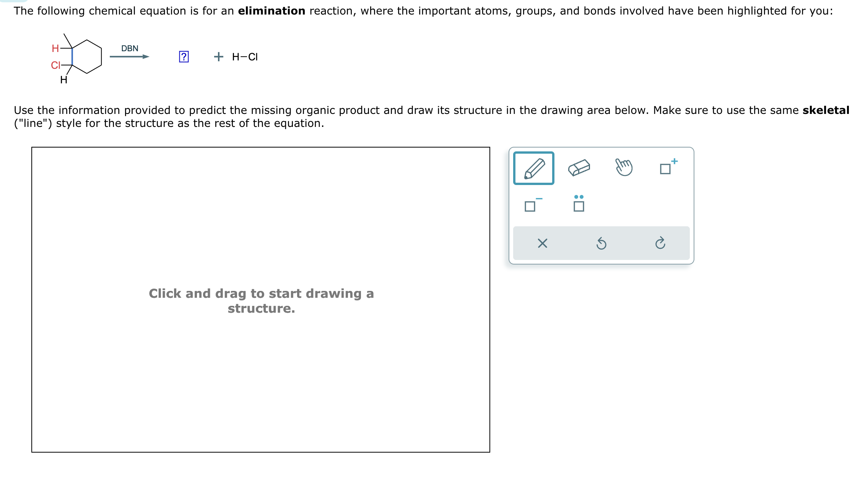868x487 pixels.
Task: Click the boxed question mark product placeholder
Action: [184, 57]
